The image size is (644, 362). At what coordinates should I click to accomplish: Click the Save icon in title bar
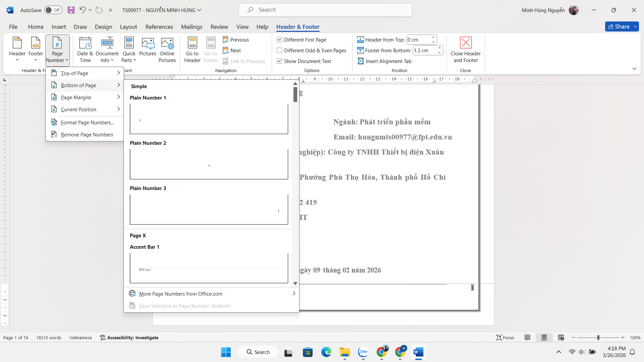tap(71, 10)
